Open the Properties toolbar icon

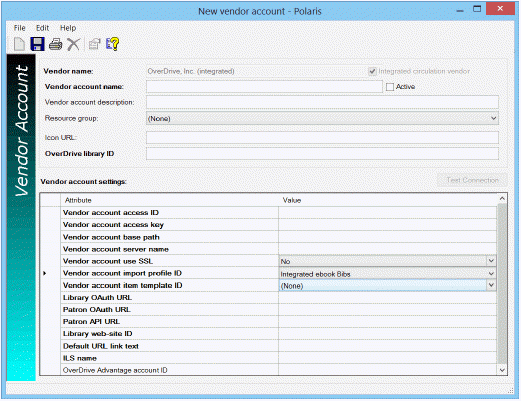click(95, 44)
